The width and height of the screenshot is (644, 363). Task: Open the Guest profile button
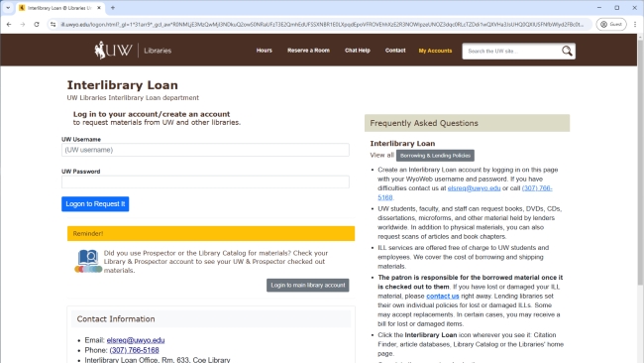(611, 24)
